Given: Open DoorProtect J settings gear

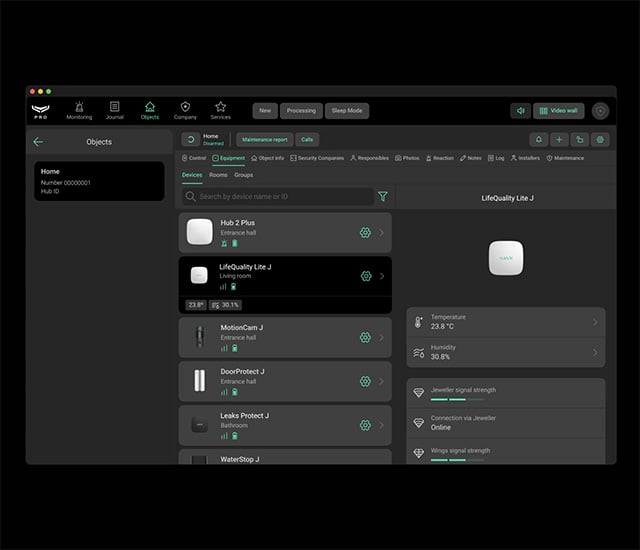Looking at the screenshot, I should tap(365, 381).
